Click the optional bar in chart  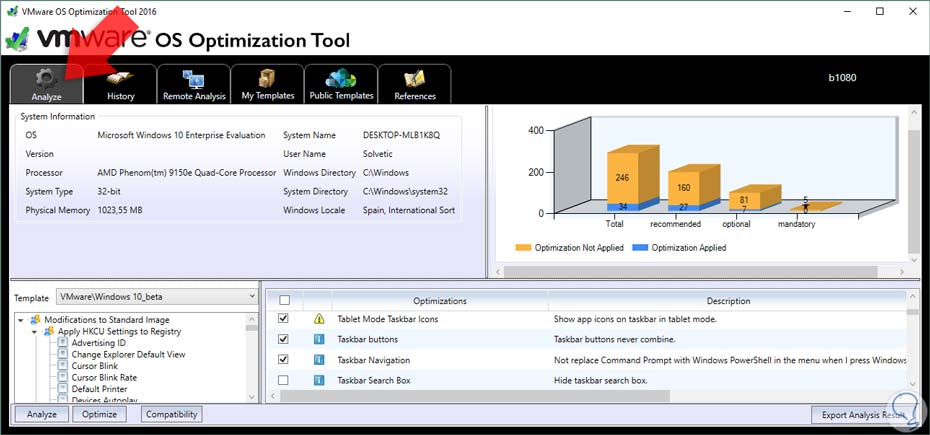coord(753,198)
